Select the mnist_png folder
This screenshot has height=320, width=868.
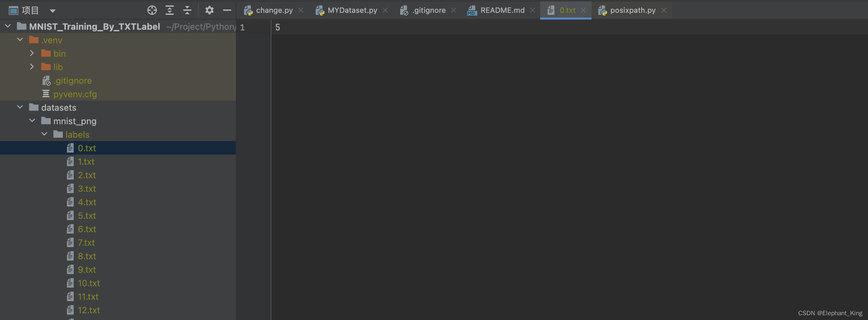tap(75, 121)
